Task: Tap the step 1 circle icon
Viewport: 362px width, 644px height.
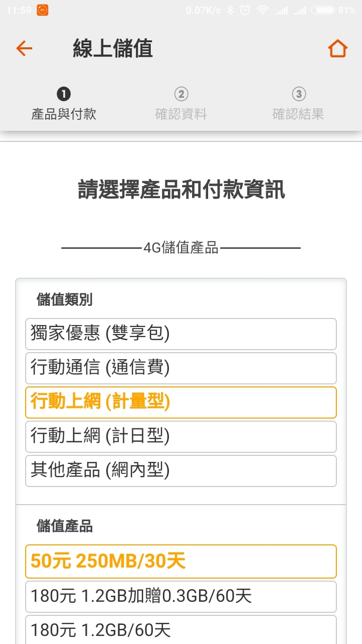Action: tap(63, 94)
